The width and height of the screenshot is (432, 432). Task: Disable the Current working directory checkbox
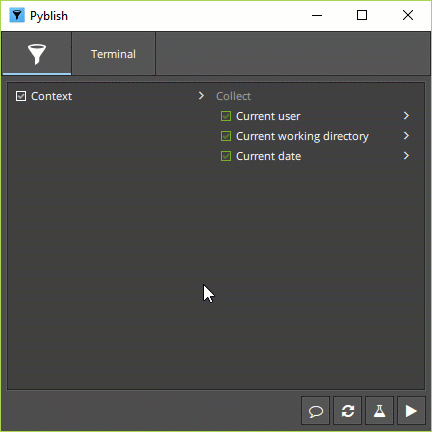(x=226, y=136)
